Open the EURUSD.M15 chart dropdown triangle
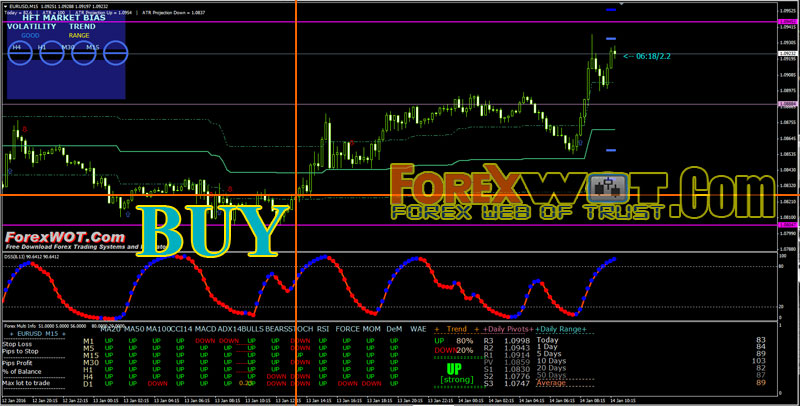The image size is (800, 406). pyautogui.click(x=5, y=6)
